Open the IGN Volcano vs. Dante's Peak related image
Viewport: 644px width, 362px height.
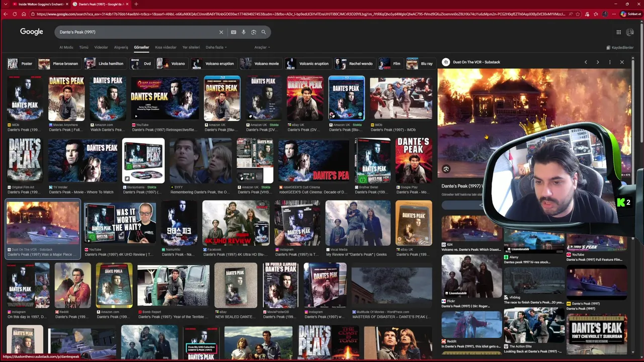pos(471,229)
